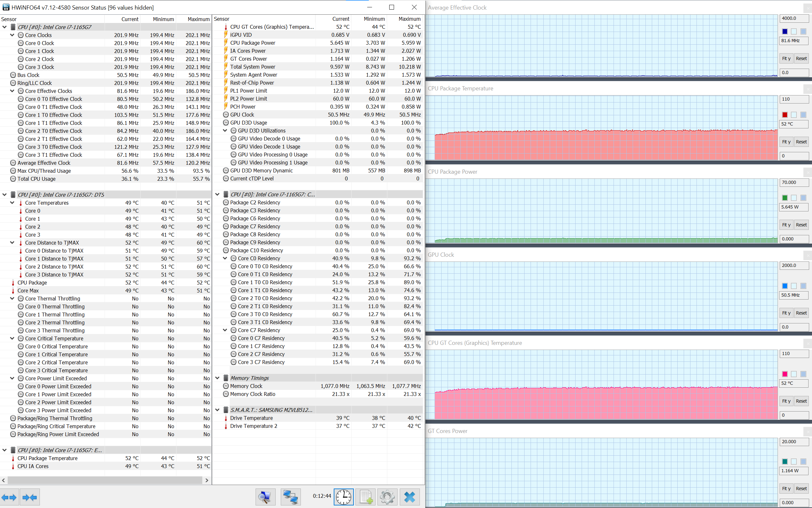Click the Maximum column header in left pane
Viewport: 812px width, 508px height.
[x=198, y=19]
